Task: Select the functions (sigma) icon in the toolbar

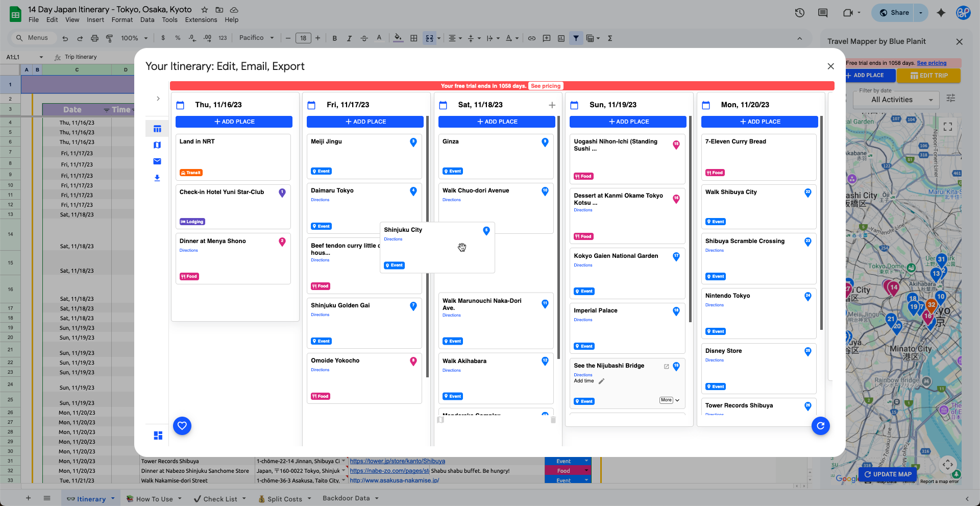Action: click(x=610, y=38)
